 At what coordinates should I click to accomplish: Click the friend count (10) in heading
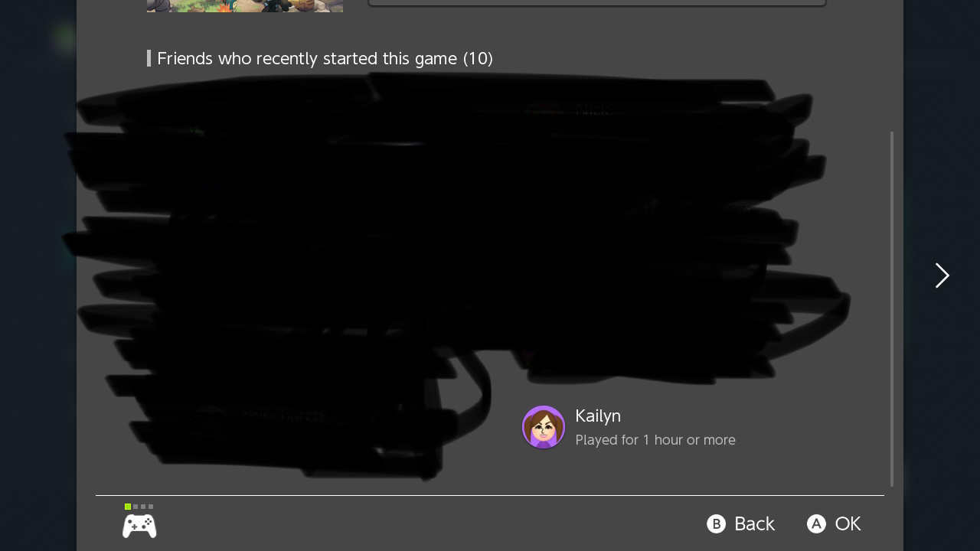[478, 58]
